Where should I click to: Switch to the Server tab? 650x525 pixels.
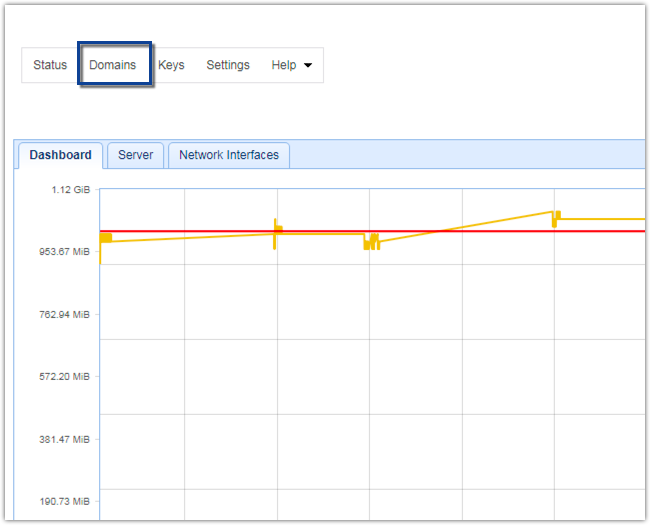point(135,155)
